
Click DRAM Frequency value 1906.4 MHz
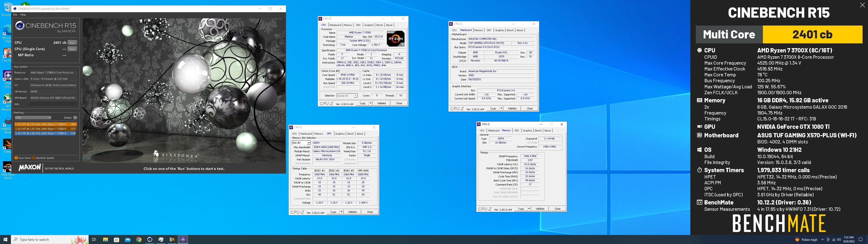(x=530, y=156)
